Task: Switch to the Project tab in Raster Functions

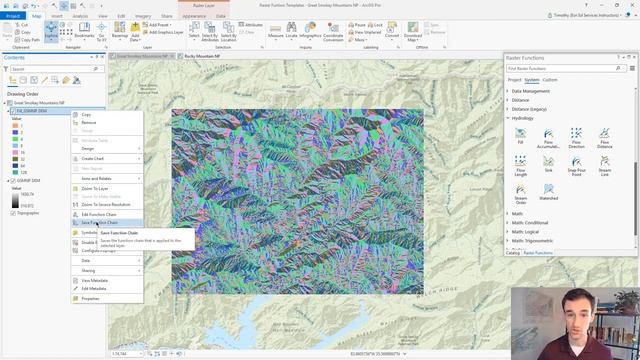Action: [514, 80]
